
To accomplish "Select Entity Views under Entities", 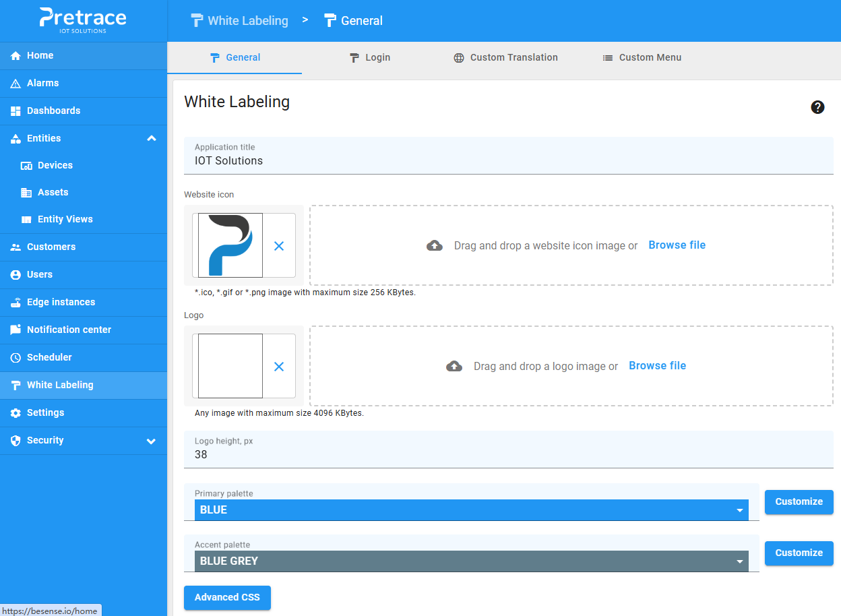I will (84, 220).
